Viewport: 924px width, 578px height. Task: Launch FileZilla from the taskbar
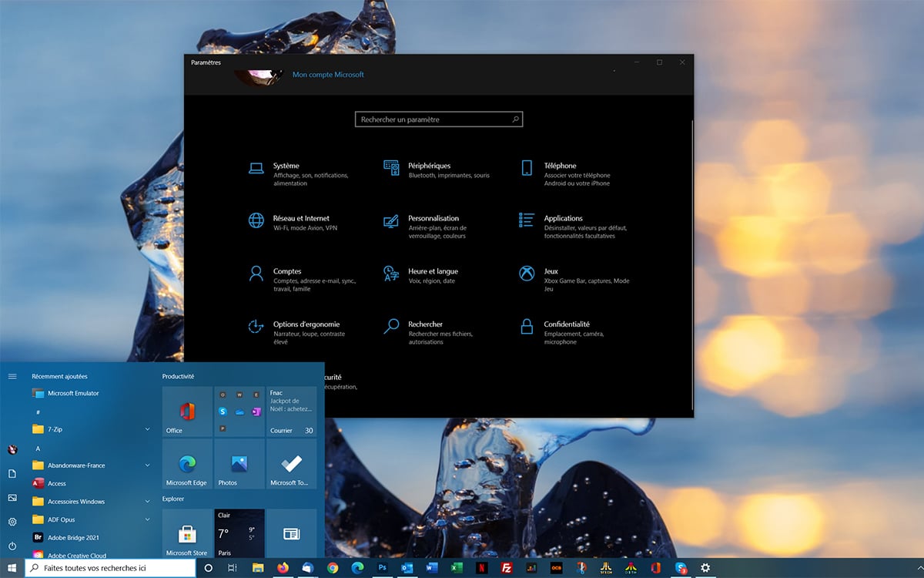[x=507, y=568]
